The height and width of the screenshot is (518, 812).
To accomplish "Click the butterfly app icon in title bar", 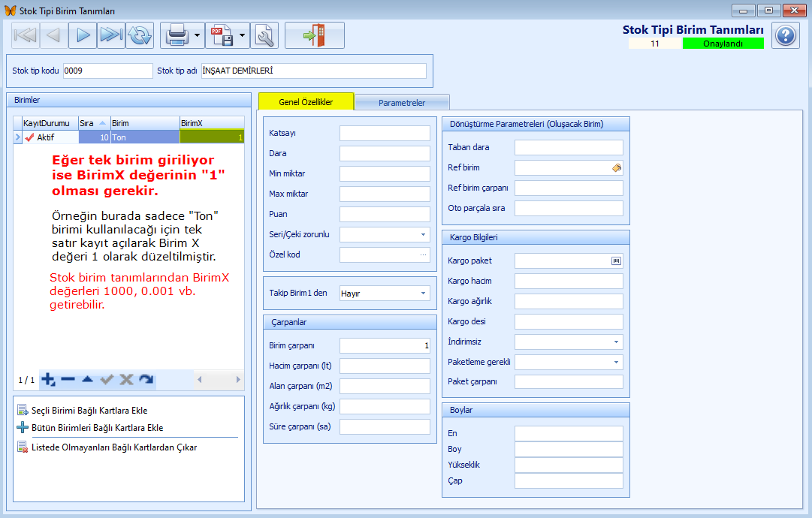I will [10, 11].
